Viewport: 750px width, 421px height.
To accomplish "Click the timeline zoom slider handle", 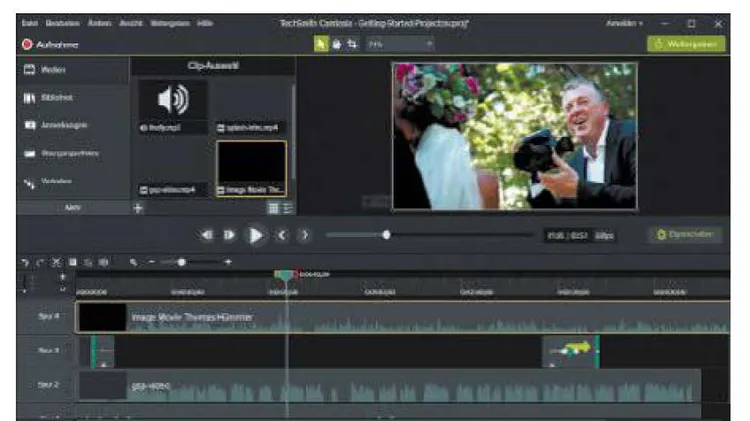I will click(181, 262).
